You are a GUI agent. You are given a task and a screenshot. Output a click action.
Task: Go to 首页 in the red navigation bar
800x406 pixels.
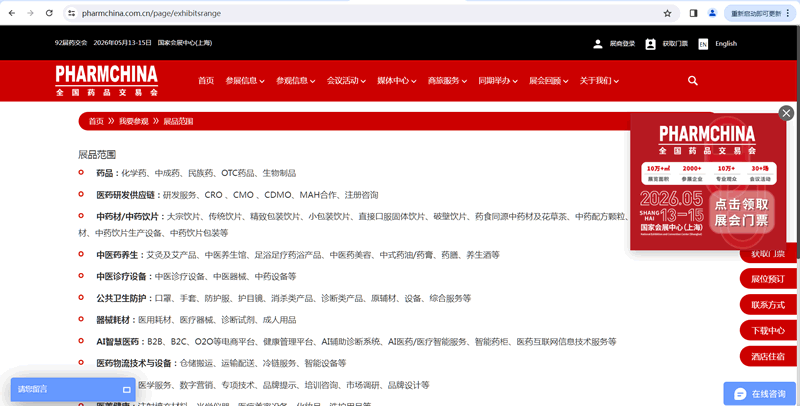[206, 81]
